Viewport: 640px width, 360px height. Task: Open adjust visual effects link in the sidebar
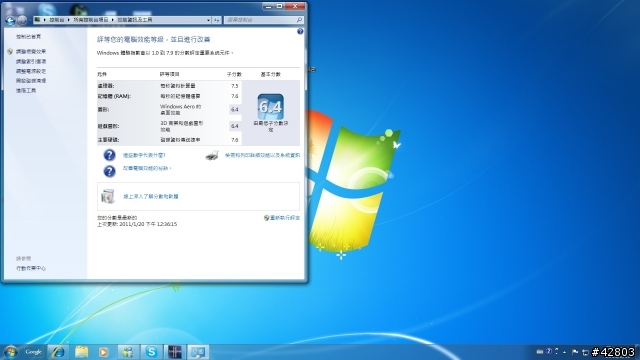click(31, 51)
